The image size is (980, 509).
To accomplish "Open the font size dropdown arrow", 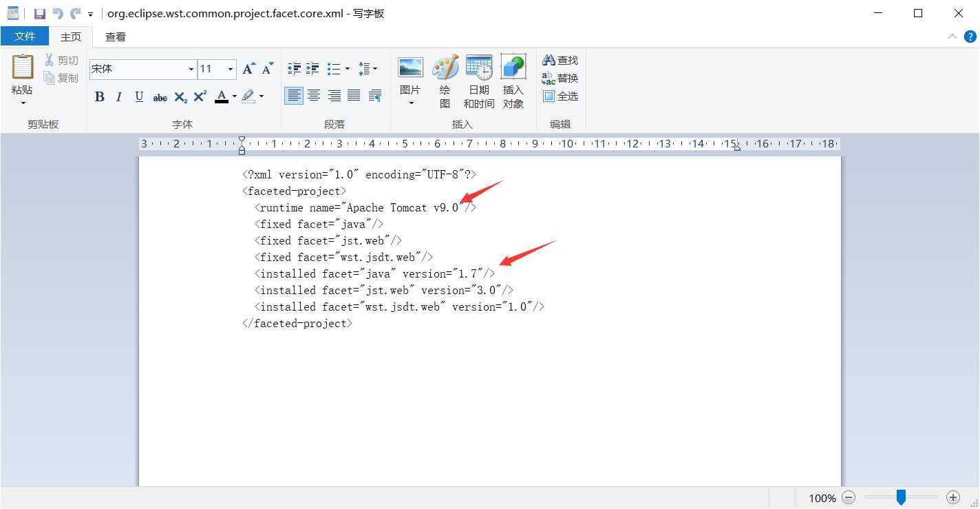I will click(x=231, y=69).
